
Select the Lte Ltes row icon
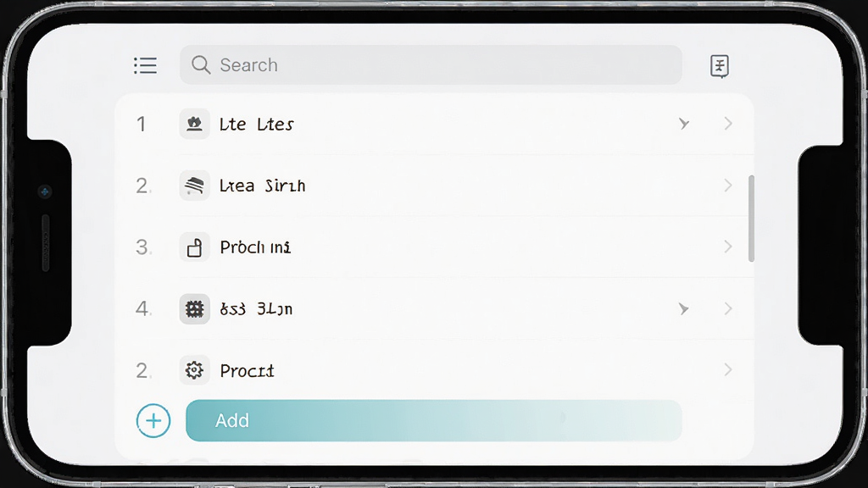pyautogui.click(x=194, y=124)
